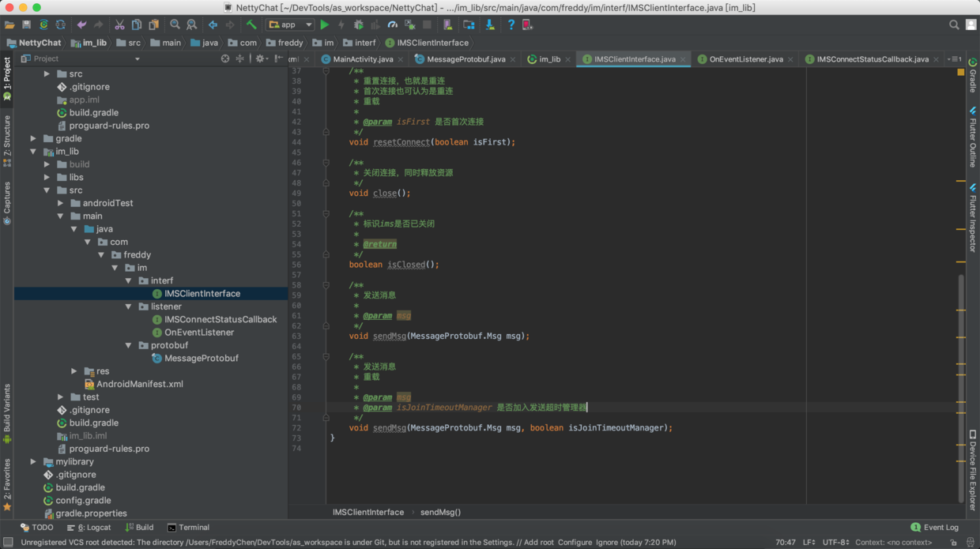
Task: Collapse the listener folder in the tree
Action: coord(127,306)
